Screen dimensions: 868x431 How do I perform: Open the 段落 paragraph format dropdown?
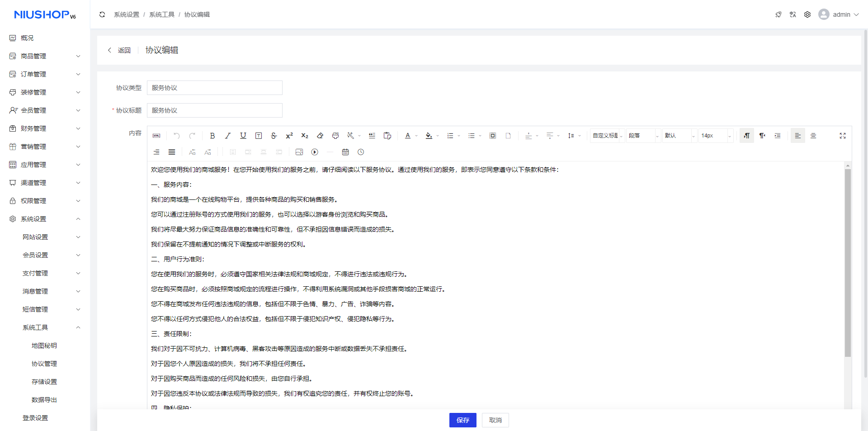click(x=643, y=136)
